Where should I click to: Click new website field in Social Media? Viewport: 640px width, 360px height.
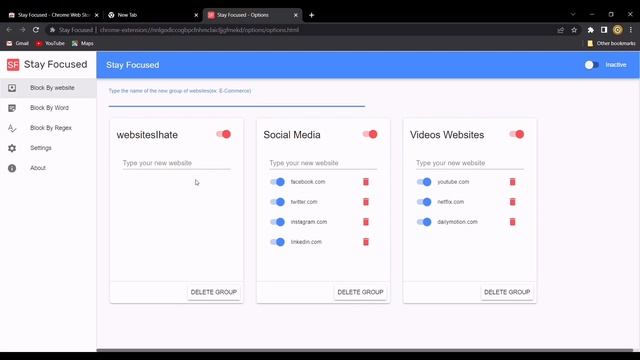pyautogui.click(x=323, y=163)
